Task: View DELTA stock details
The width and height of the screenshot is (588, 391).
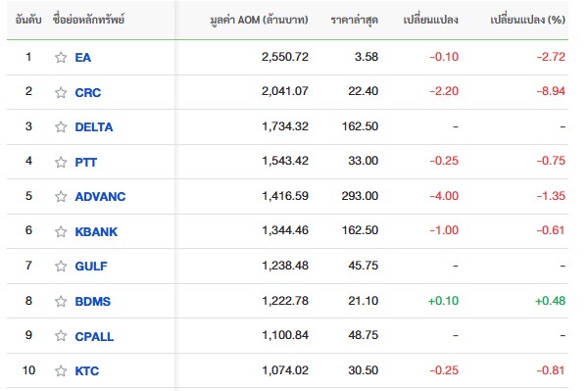Action: pos(94,127)
